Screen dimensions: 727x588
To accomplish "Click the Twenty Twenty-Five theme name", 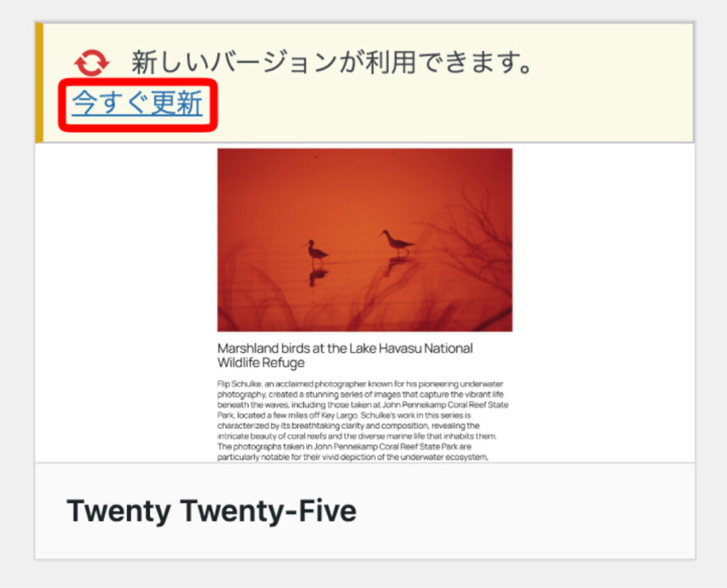I will (212, 511).
